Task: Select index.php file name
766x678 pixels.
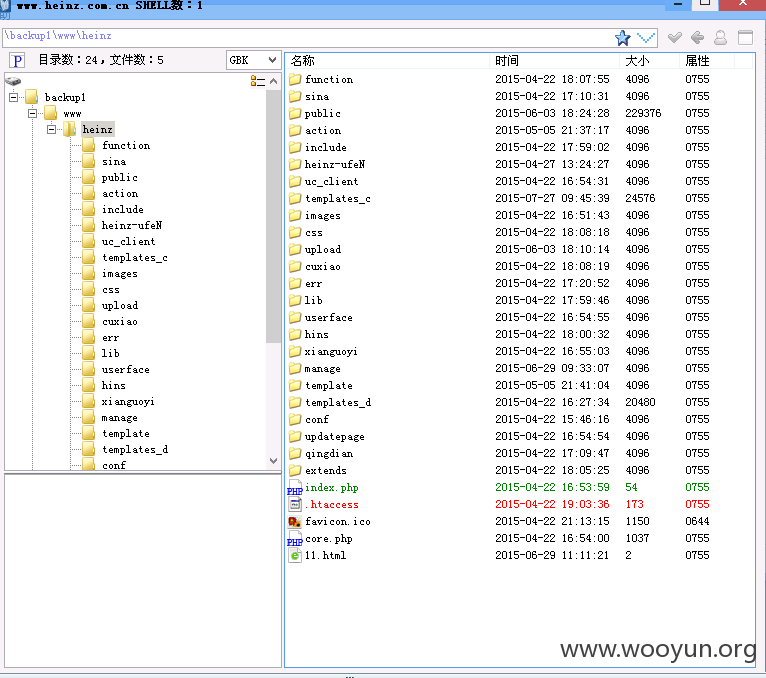Action: [332, 487]
